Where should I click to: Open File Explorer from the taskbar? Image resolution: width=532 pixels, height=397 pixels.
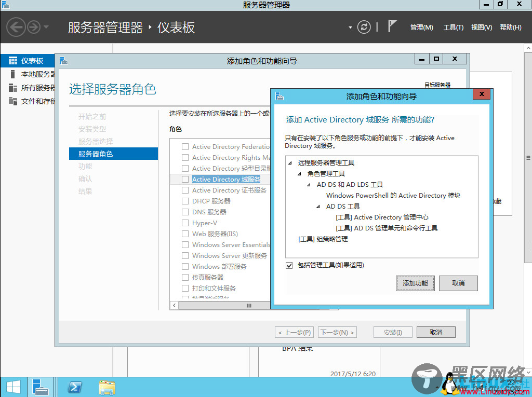pyautogui.click(x=107, y=387)
